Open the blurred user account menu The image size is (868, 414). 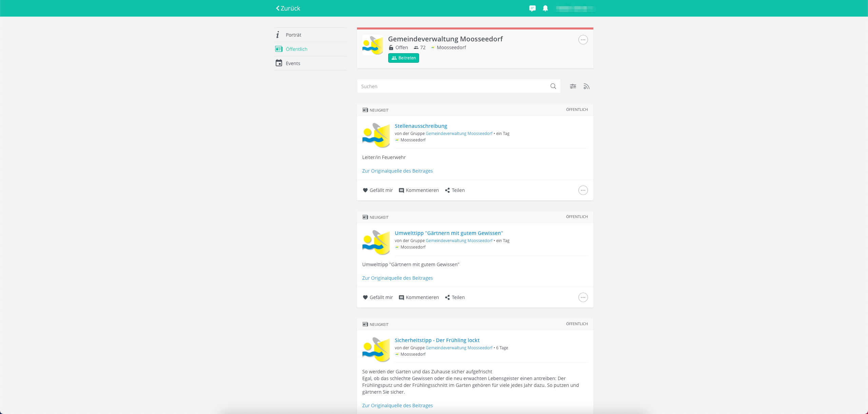(575, 9)
